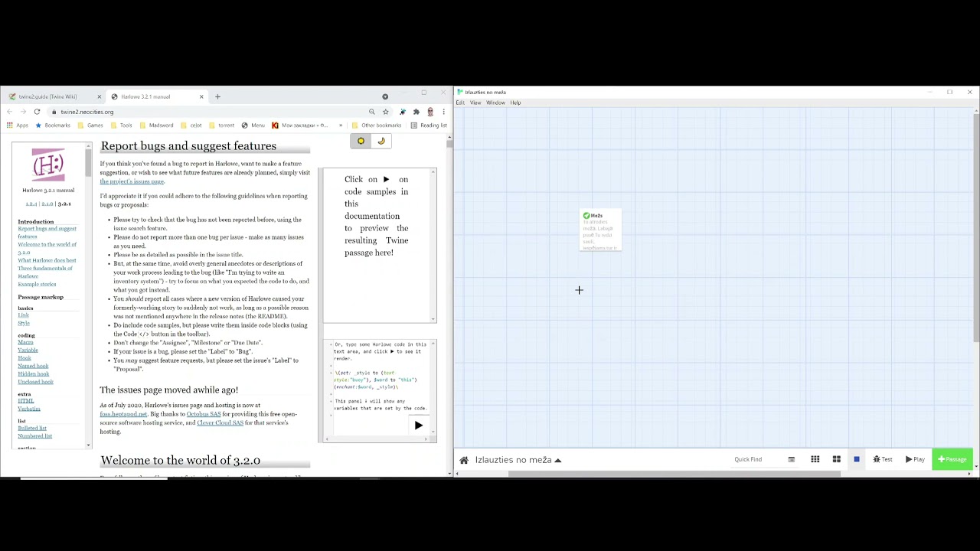Click Harlowe logo in sidebar
Image resolution: width=980 pixels, height=551 pixels.
click(x=48, y=165)
